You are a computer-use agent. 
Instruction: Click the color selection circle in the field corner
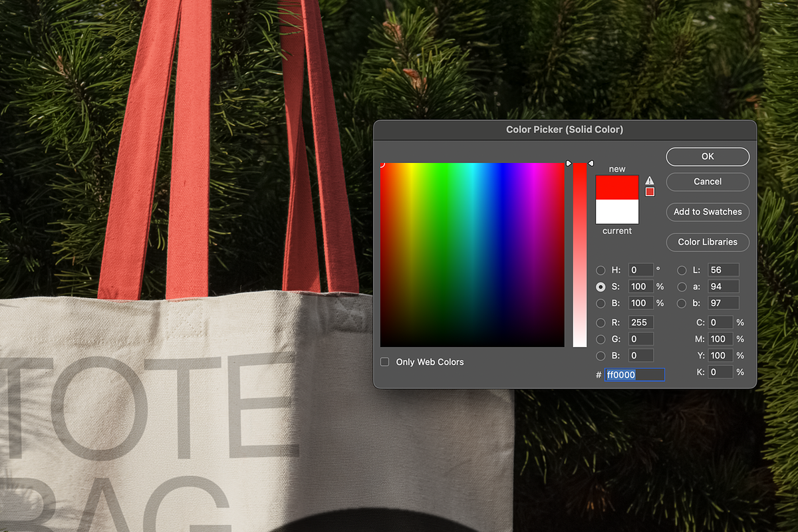(381, 164)
